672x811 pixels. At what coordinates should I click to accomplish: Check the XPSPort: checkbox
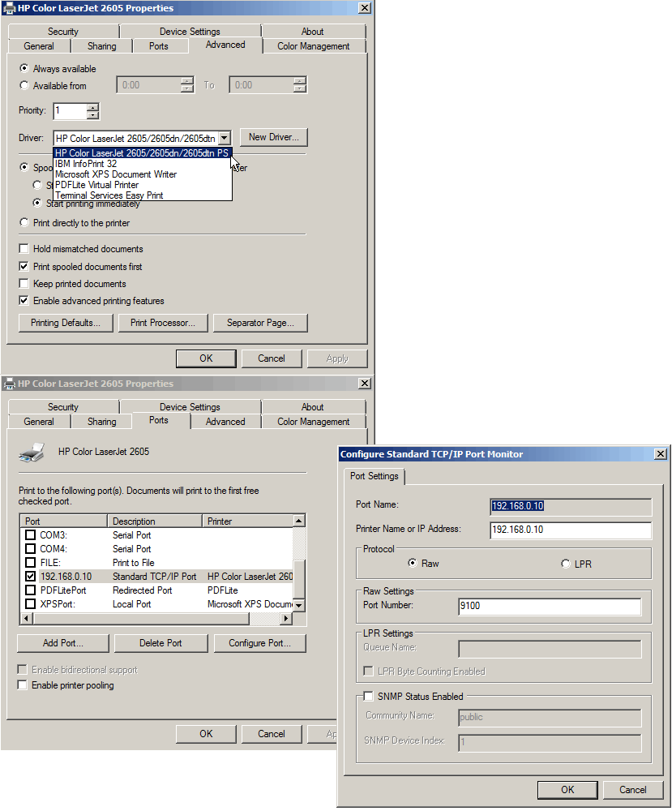click(x=31, y=603)
